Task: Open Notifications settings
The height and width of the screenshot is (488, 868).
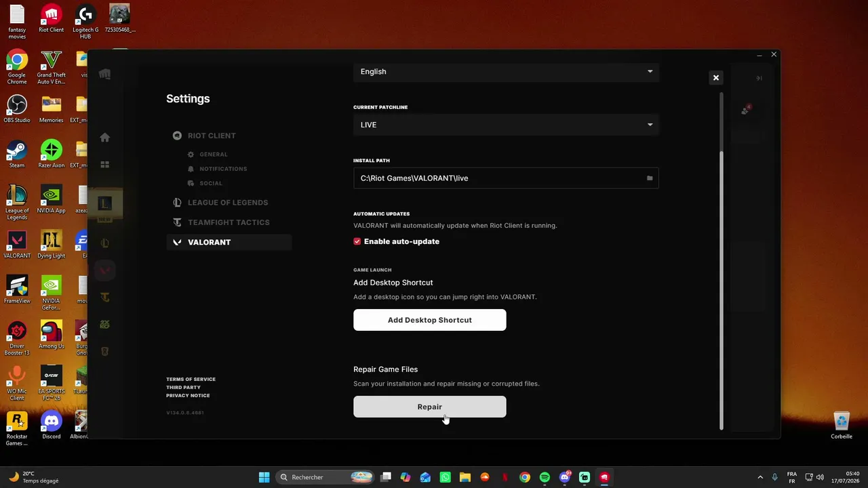Action: pyautogui.click(x=217, y=169)
